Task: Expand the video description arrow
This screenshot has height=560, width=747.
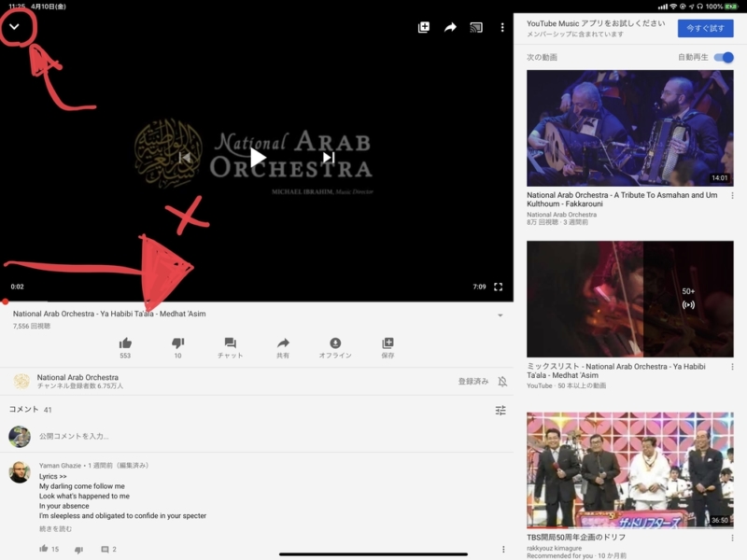Action: click(500, 315)
